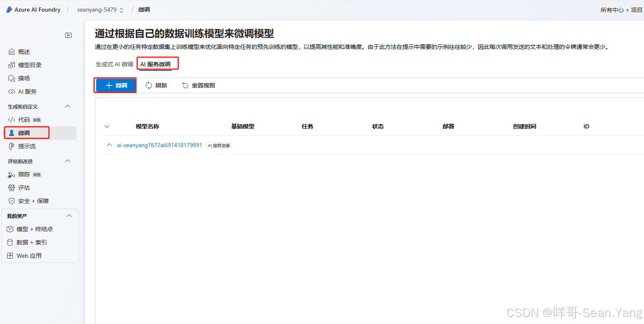644x324 pixels.
Task: Collapse the 评估和改进 section
Action: [x=68, y=161]
